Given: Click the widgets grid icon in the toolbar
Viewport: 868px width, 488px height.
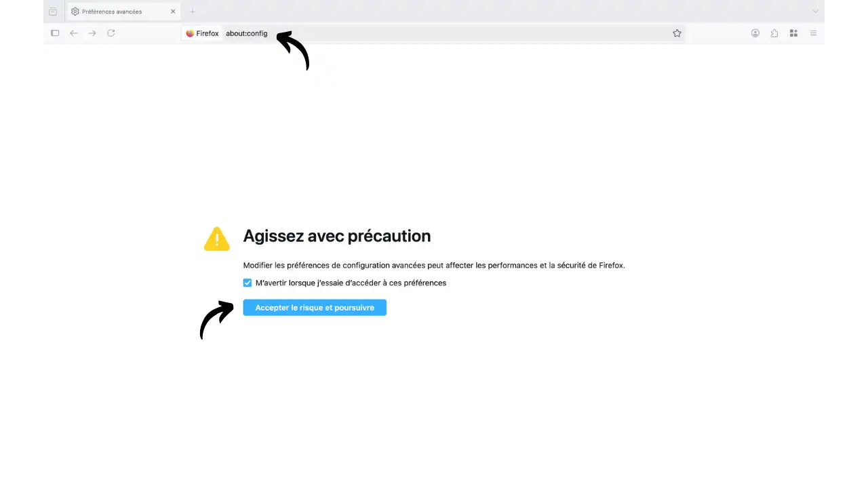Looking at the screenshot, I should click(793, 33).
